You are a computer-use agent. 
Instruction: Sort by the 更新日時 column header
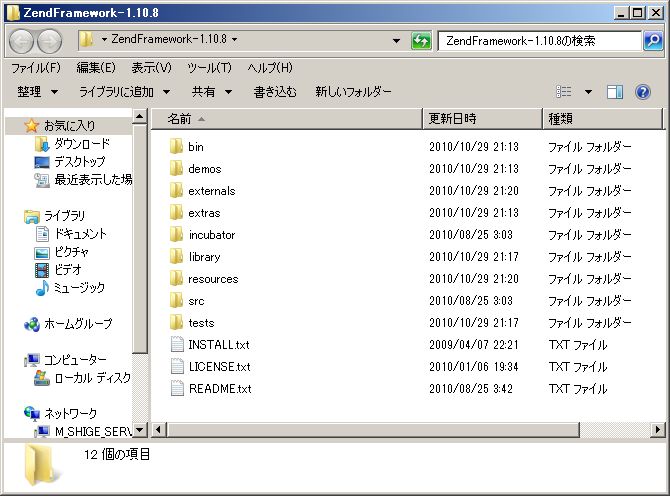[x=482, y=119]
